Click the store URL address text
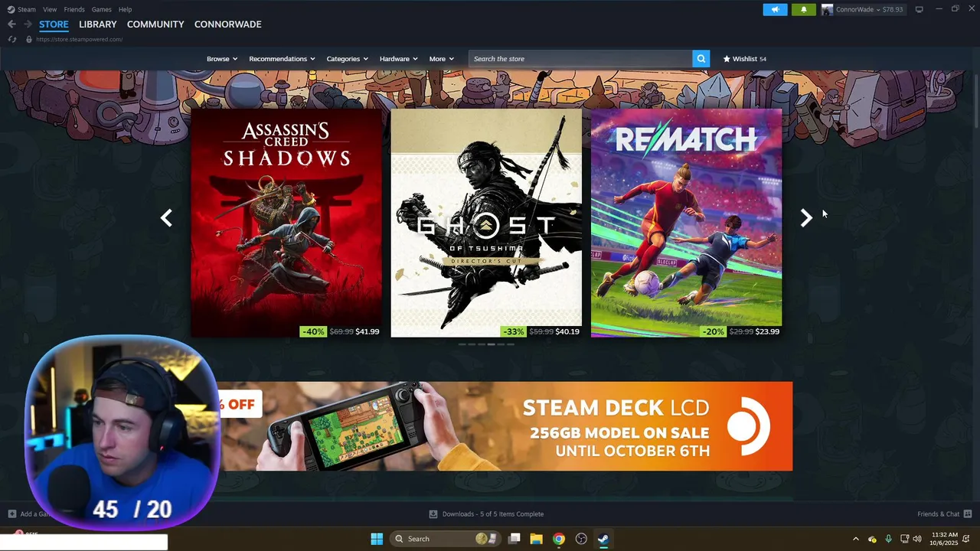This screenshot has height=551, width=980. tap(79, 39)
